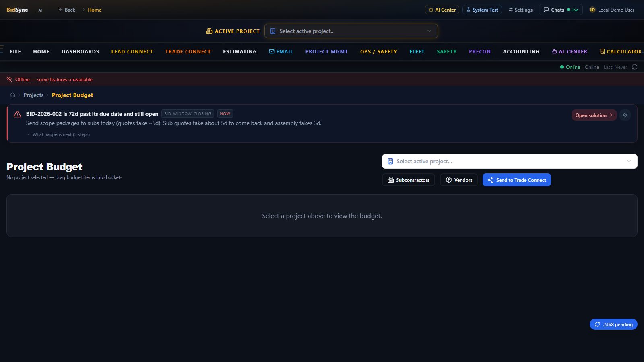Click Send to Trade Connect
644x362 pixels.
click(x=517, y=180)
